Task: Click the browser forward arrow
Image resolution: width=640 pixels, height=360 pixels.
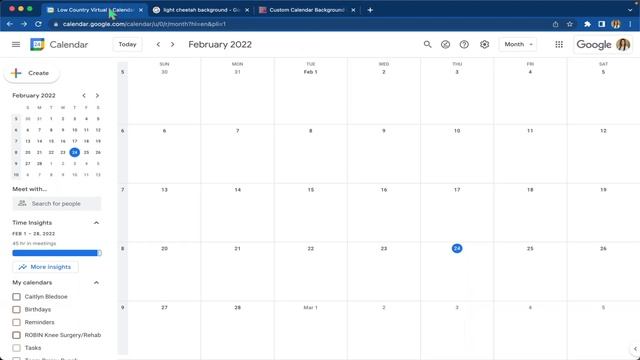Action: click(24, 24)
